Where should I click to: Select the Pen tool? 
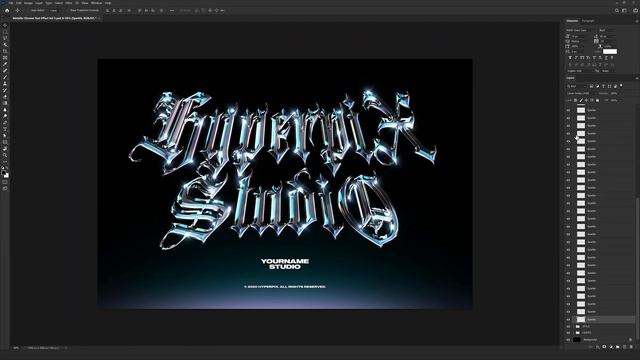pyautogui.click(x=5, y=122)
